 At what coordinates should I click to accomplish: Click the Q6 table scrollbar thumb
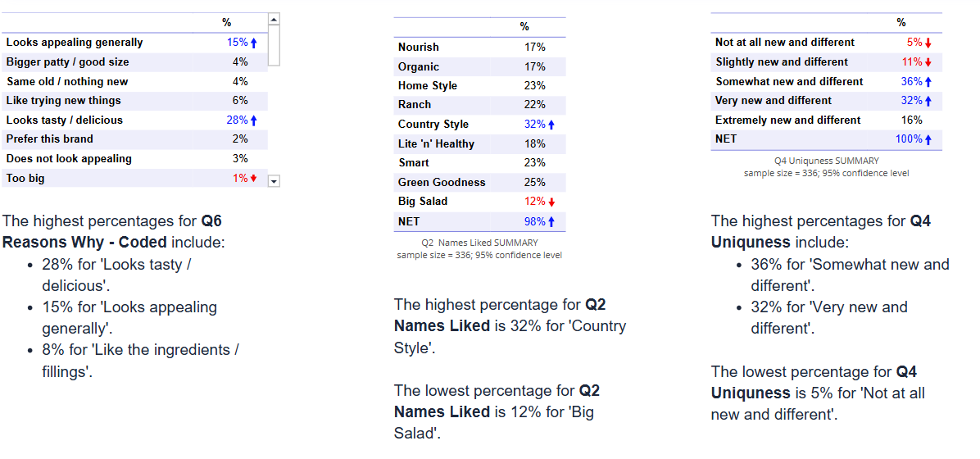(274, 46)
